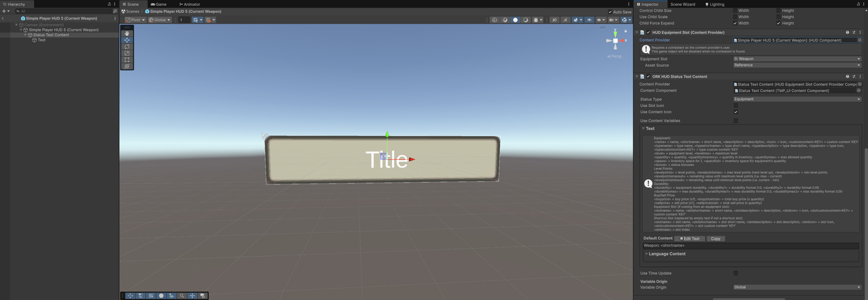Select the Rotate tool in scene overlay
The width and height of the screenshot is (868, 300).
(127, 47)
